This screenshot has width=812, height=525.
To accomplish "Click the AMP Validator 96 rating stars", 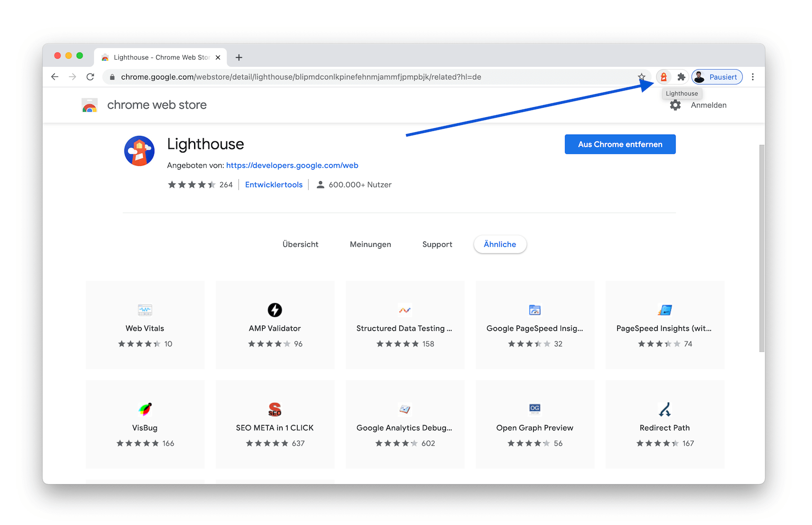I will point(269,344).
